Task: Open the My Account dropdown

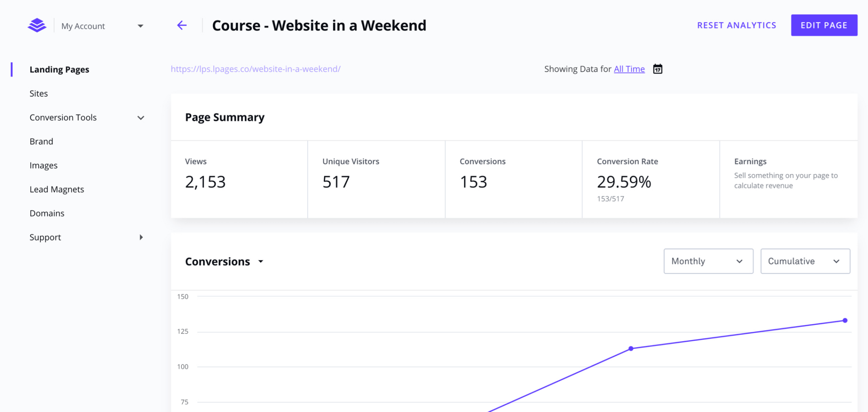Action: click(x=102, y=26)
